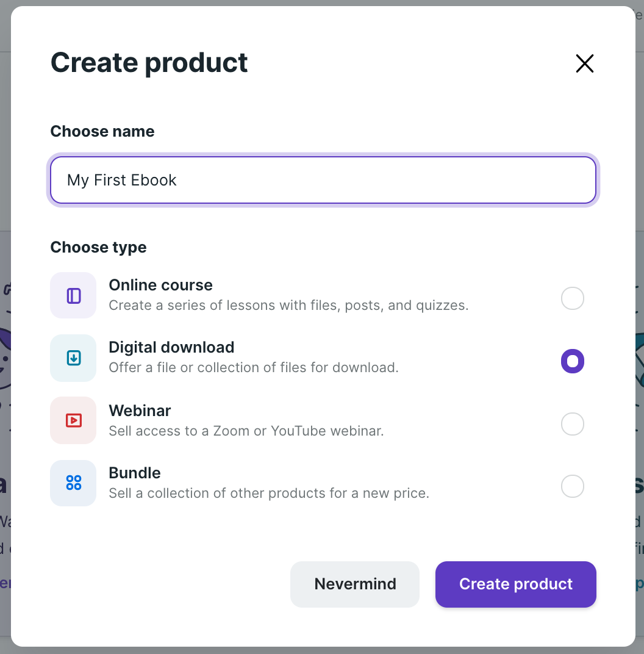The image size is (644, 654).
Task: Choose the Webinar radio button
Action: click(572, 424)
